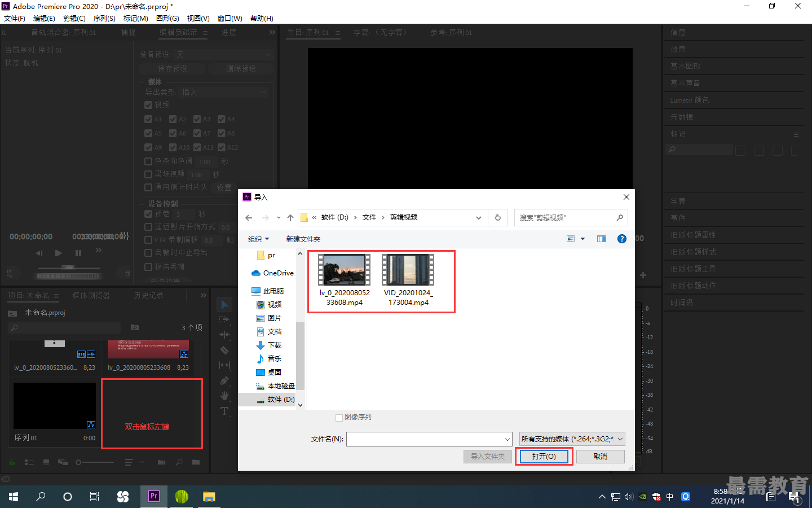This screenshot has height=508, width=812.
Task: Select the Pen tool
Action: 224,380
